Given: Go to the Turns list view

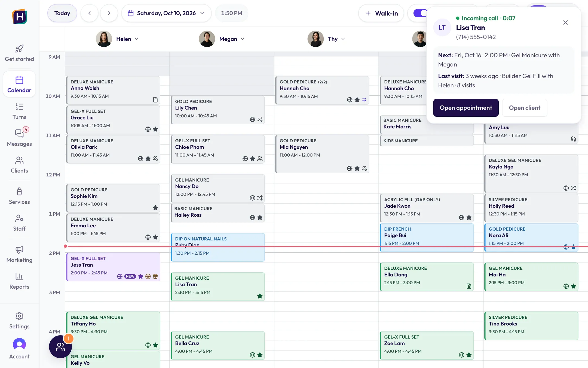Looking at the screenshot, I should (x=19, y=111).
